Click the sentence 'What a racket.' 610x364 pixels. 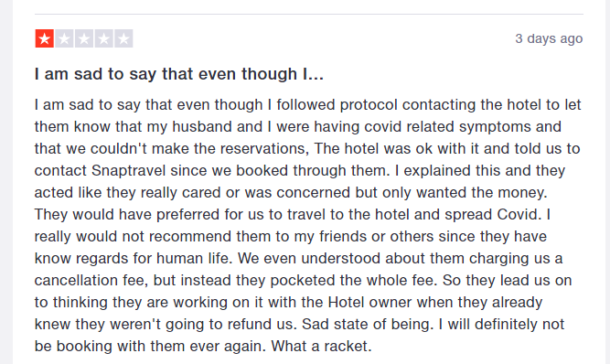[321, 346]
